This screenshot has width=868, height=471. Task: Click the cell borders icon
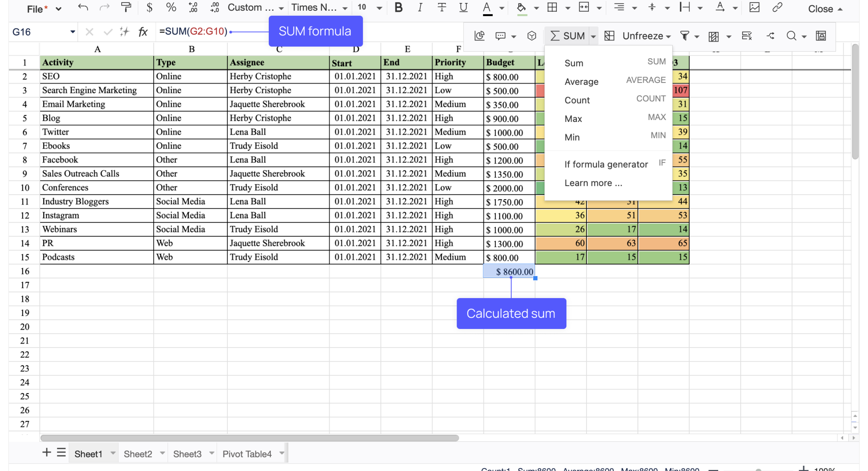[x=552, y=8]
